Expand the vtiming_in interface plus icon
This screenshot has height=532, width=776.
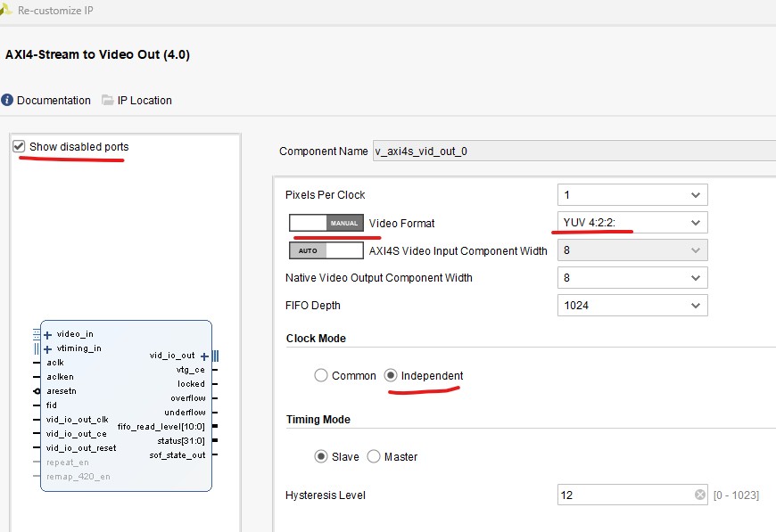[47, 348]
